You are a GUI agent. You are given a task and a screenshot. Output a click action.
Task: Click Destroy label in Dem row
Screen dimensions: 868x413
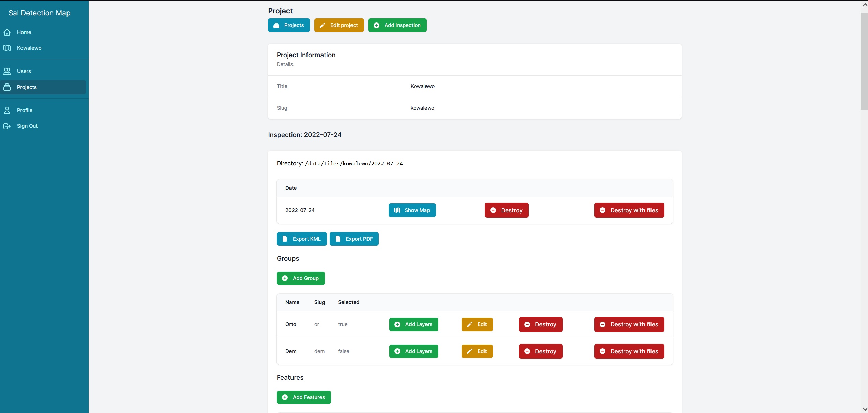click(545, 351)
